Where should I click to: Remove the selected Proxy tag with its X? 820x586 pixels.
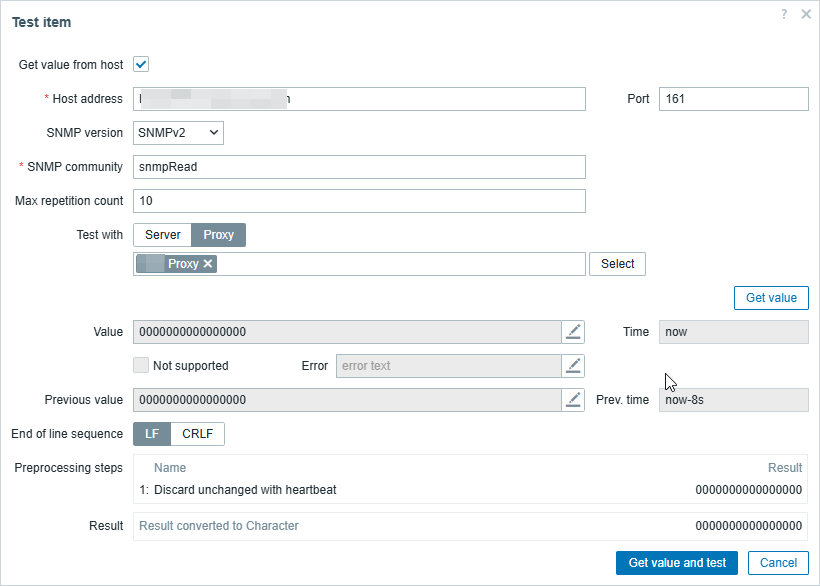[208, 264]
